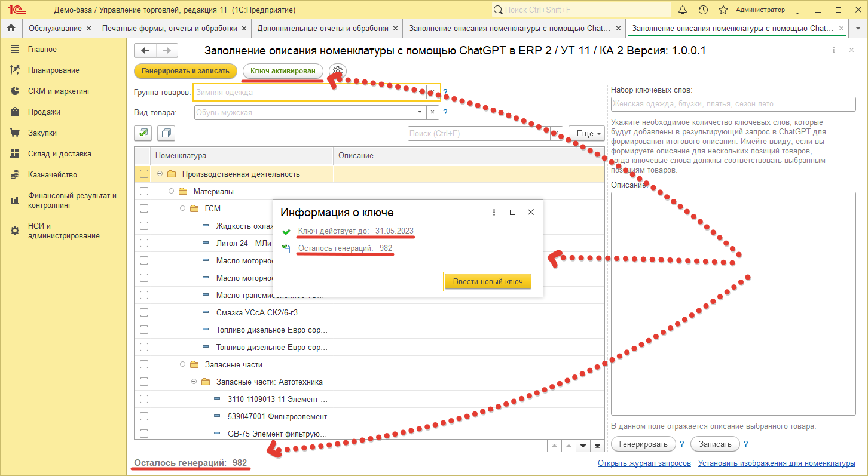Viewport: 868px width, 476px height.
Task: Click the check all rows icon
Action: click(143, 133)
